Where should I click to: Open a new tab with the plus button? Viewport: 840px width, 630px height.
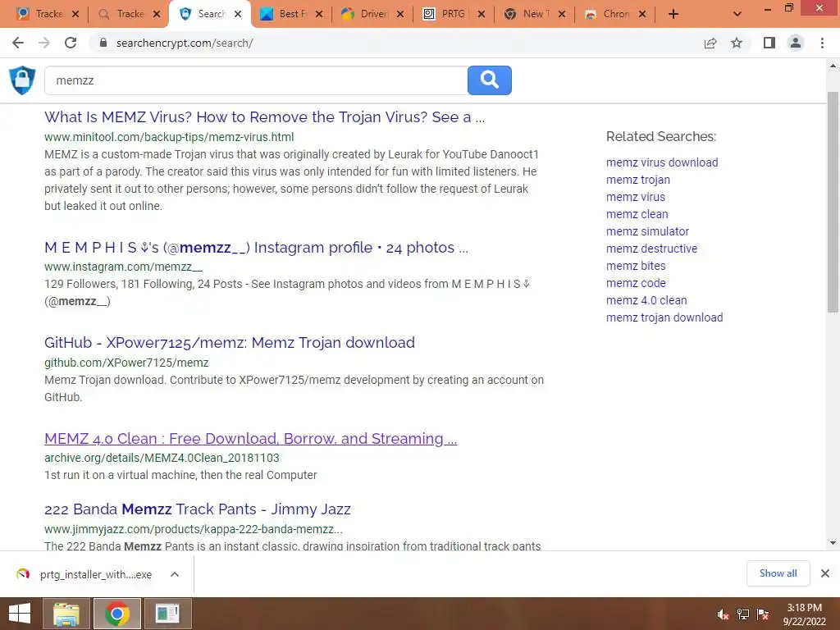pos(673,14)
